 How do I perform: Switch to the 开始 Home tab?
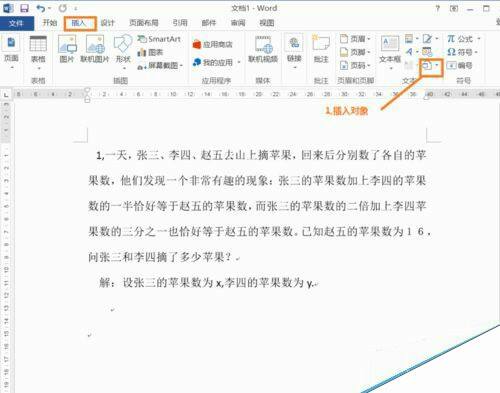(50, 23)
